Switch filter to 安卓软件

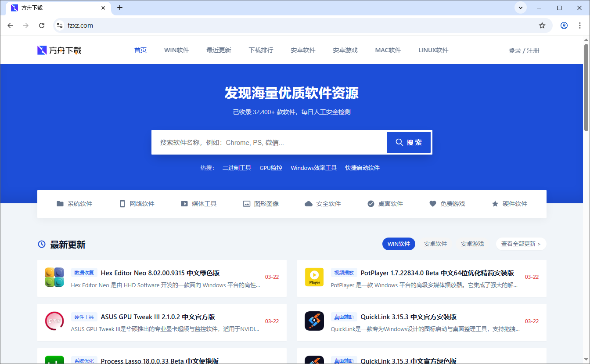pyautogui.click(x=435, y=244)
